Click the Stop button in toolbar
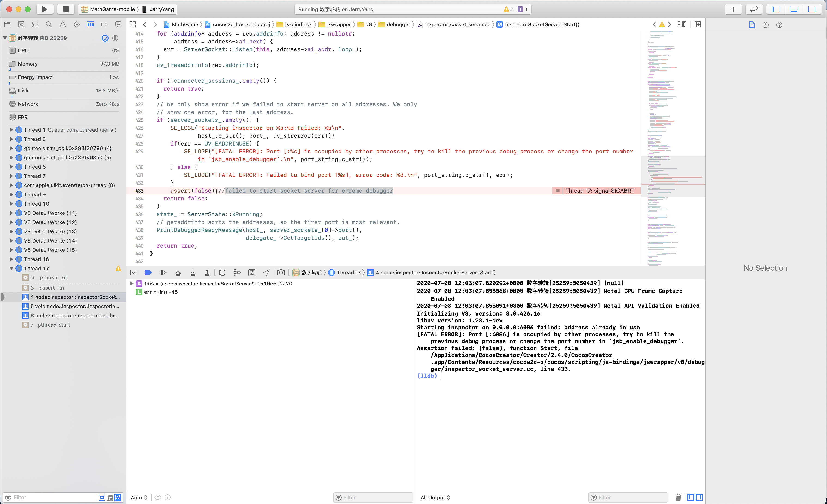The height and width of the screenshot is (504, 827). (x=66, y=9)
